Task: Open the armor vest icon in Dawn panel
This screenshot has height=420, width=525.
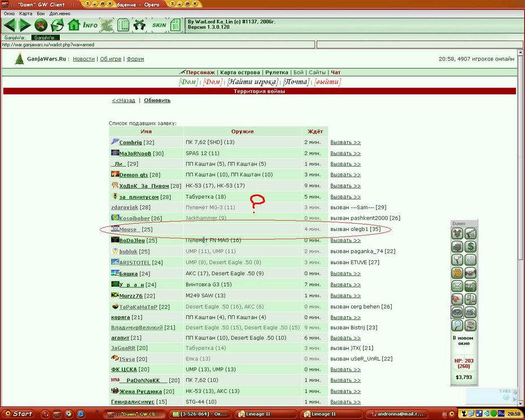Action: click(x=457, y=234)
